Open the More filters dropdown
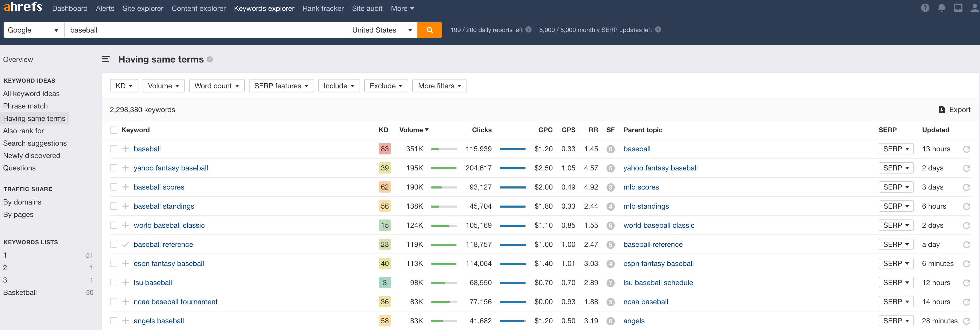This screenshot has height=330, width=980. (x=439, y=86)
